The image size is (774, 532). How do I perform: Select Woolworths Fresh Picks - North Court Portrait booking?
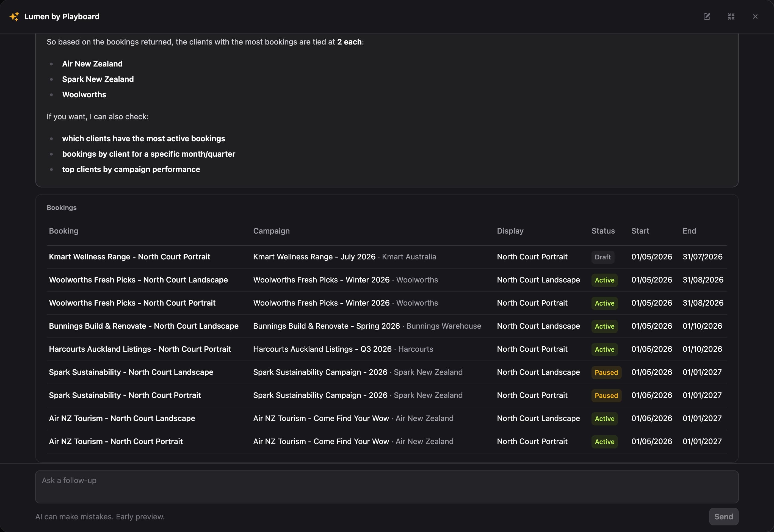132,303
